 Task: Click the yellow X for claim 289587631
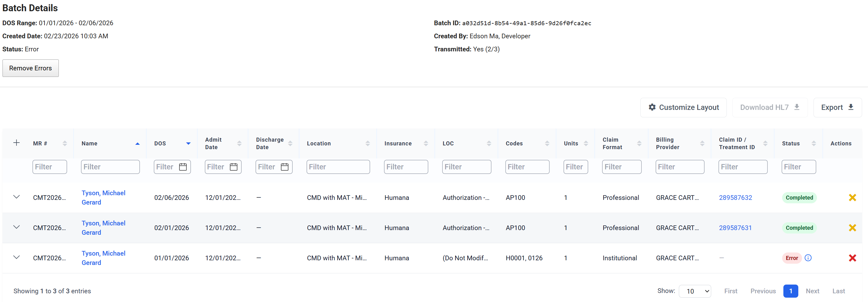852,228
